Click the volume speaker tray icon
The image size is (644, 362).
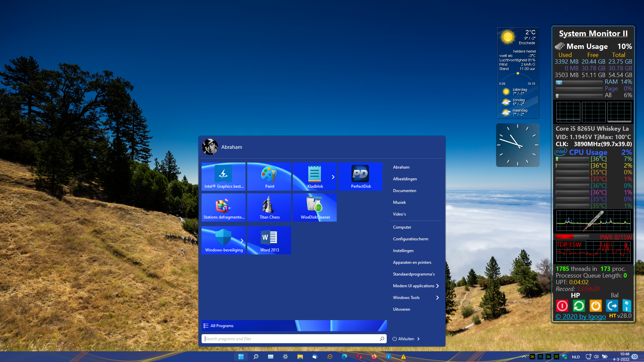596,357
